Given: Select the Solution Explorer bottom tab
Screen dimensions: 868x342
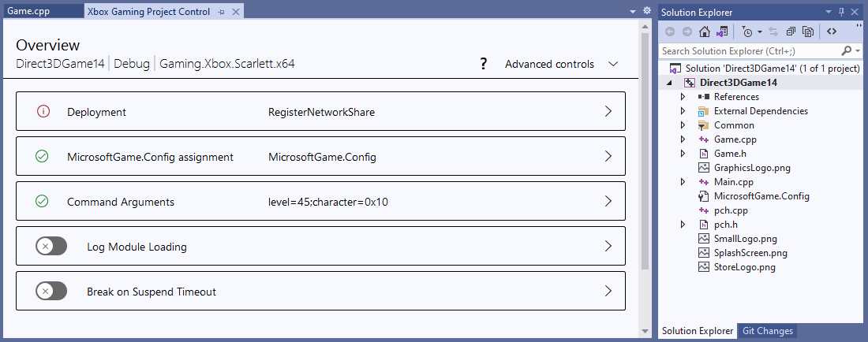Looking at the screenshot, I should click(x=698, y=331).
